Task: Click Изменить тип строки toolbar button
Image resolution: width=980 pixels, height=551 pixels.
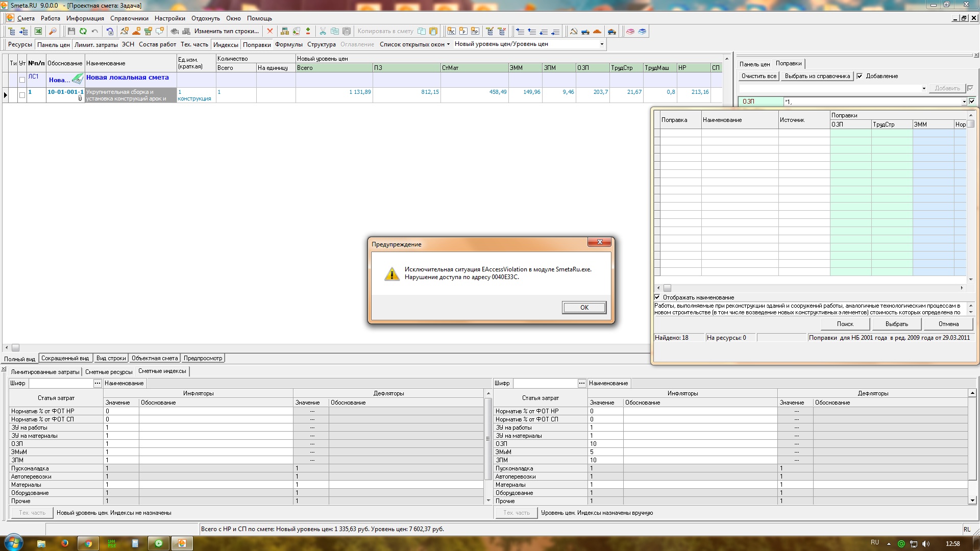Action: (x=227, y=31)
